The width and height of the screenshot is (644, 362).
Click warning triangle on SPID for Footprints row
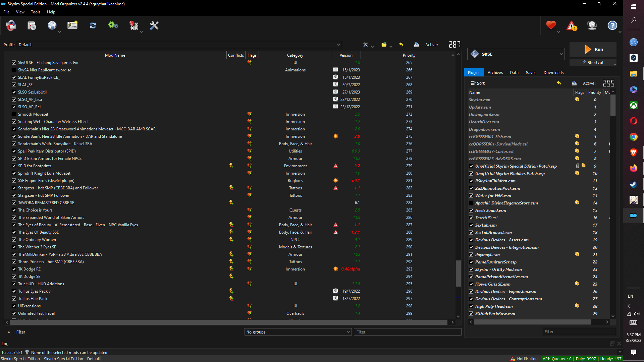point(336,166)
